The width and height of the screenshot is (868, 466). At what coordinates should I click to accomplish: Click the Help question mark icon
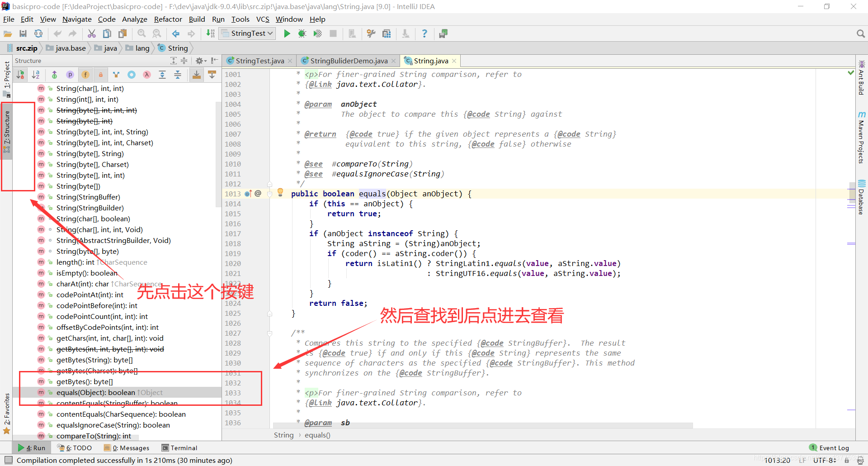pyautogui.click(x=424, y=33)
